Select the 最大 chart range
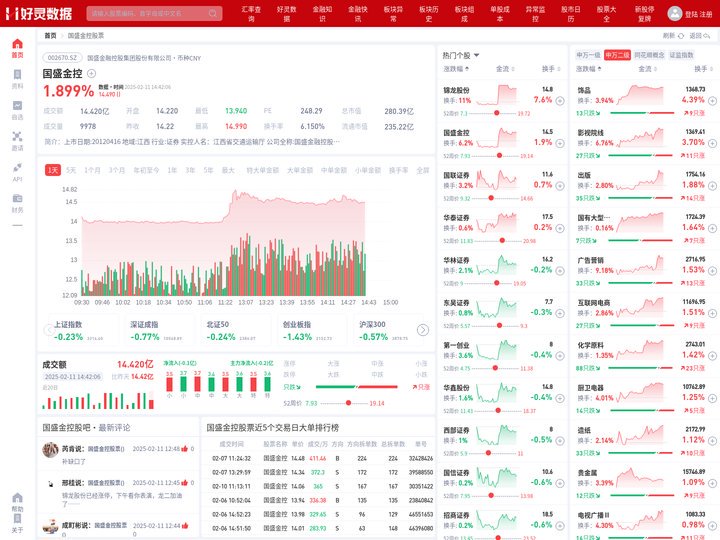Screen dimensions: 720x540 point(228,170)
